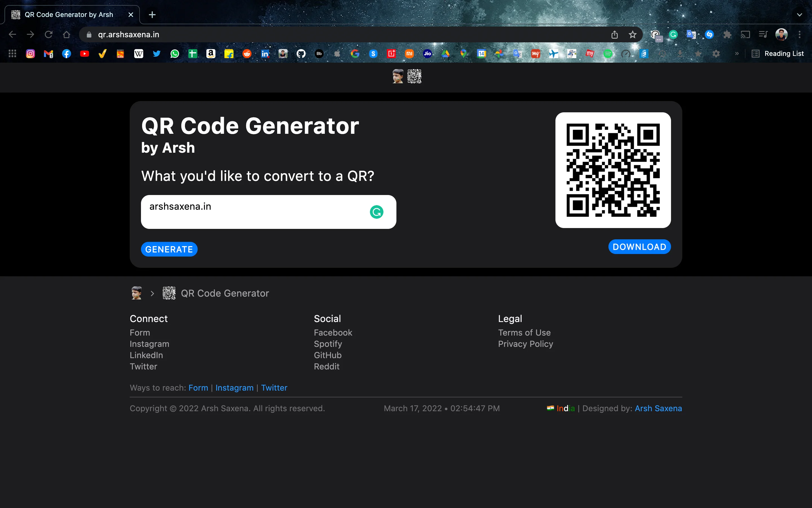Open the Flipkart bookmark

[229, 54]
